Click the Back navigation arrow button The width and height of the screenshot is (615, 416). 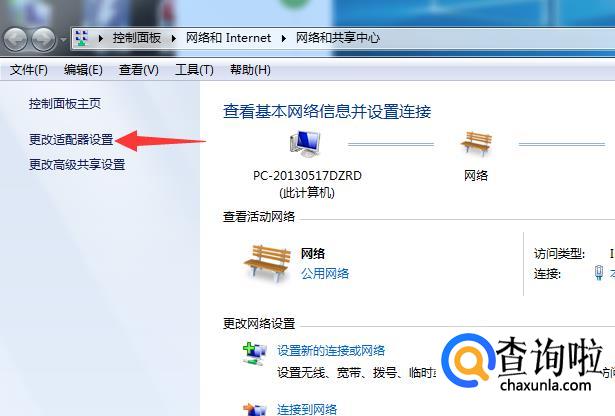pos(16,39)
